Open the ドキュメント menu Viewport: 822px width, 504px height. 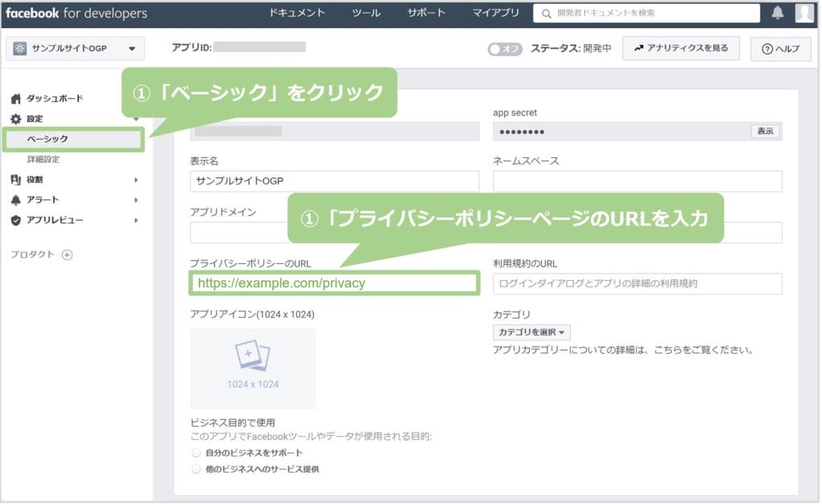297,13
